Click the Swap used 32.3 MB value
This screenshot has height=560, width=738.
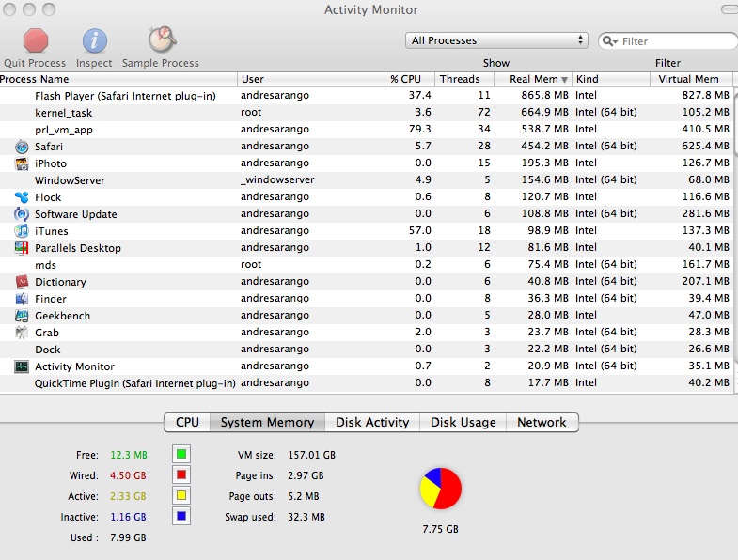pos(306,517)
